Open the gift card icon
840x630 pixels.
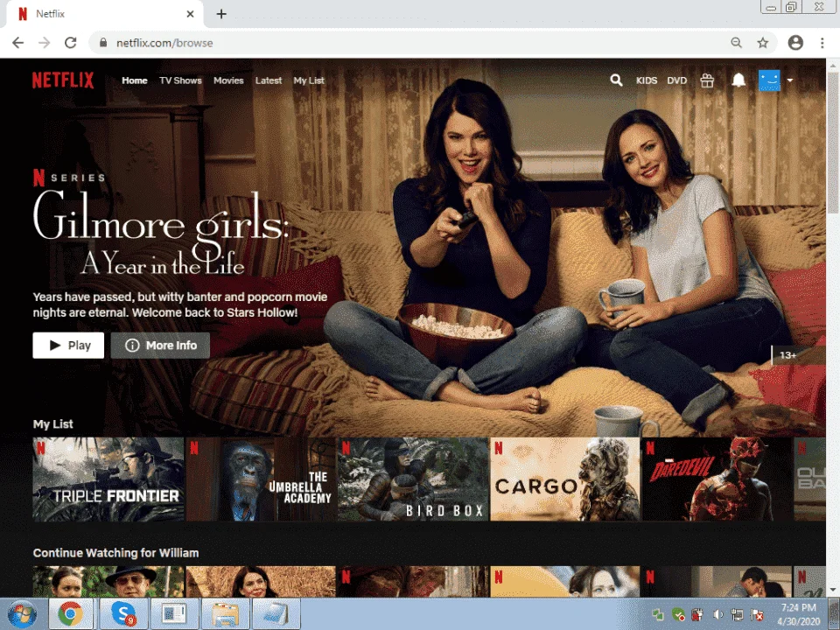[707, 80]
